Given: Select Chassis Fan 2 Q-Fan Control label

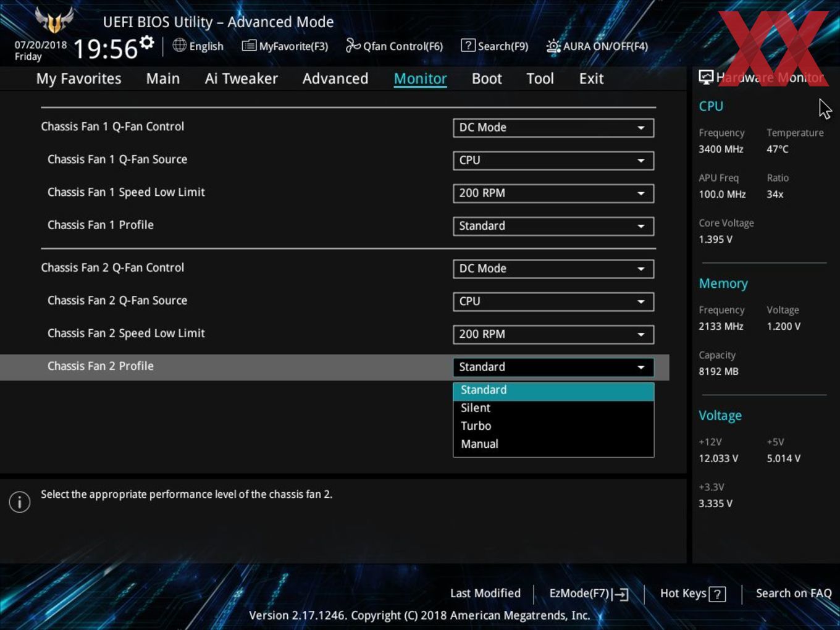Looking at the screenshot, I should pos(112,268).
